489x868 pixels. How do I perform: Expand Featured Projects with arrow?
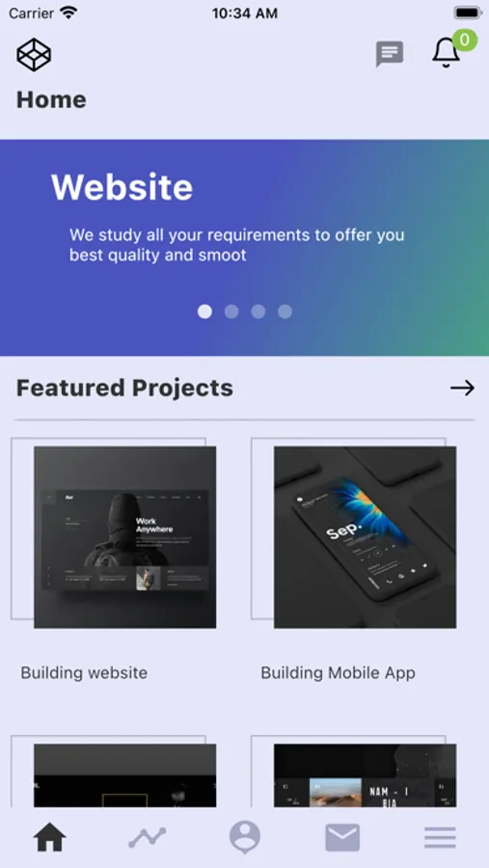(x=462, y=388)
